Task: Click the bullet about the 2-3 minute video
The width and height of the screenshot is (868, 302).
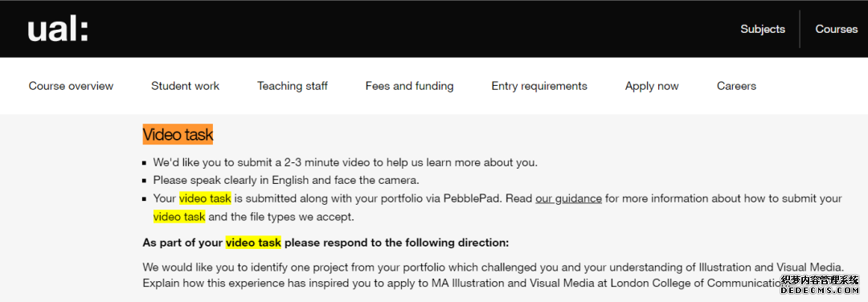Action: pyautogui.click(x=345, y=162)
